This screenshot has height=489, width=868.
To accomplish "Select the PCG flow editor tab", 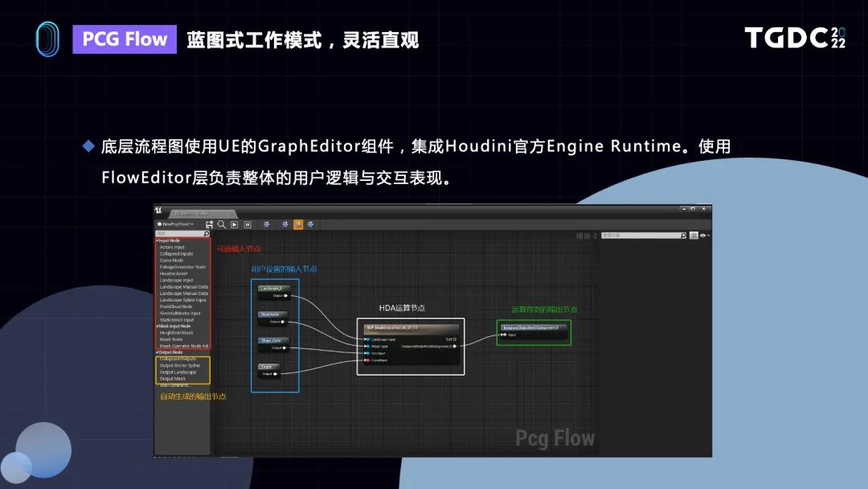I will pos(192,214).
